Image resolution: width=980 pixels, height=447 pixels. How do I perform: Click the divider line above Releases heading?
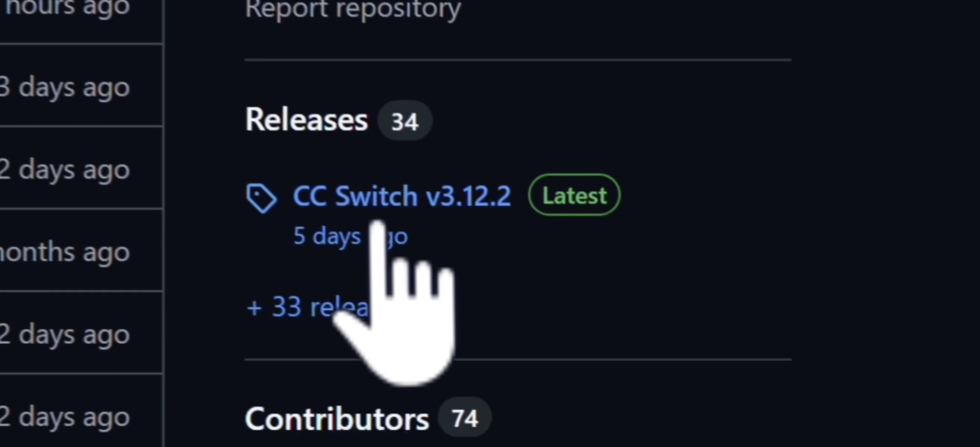coord(518,60)
